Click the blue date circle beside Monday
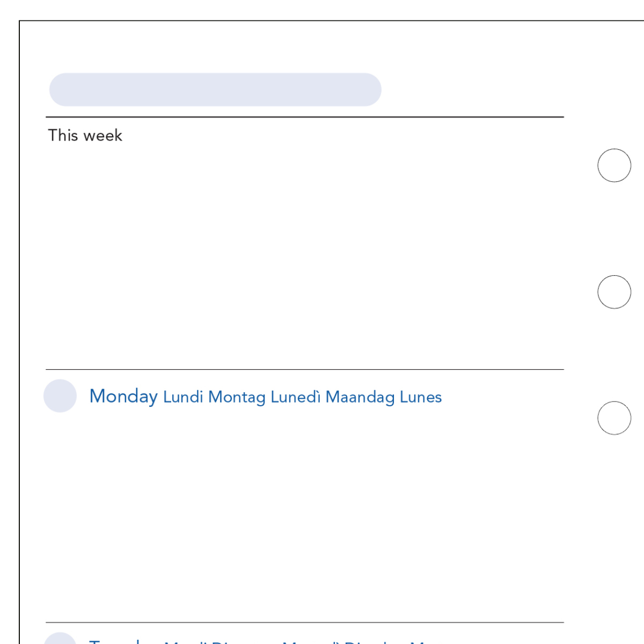644x644 pixels. [60, 396]
